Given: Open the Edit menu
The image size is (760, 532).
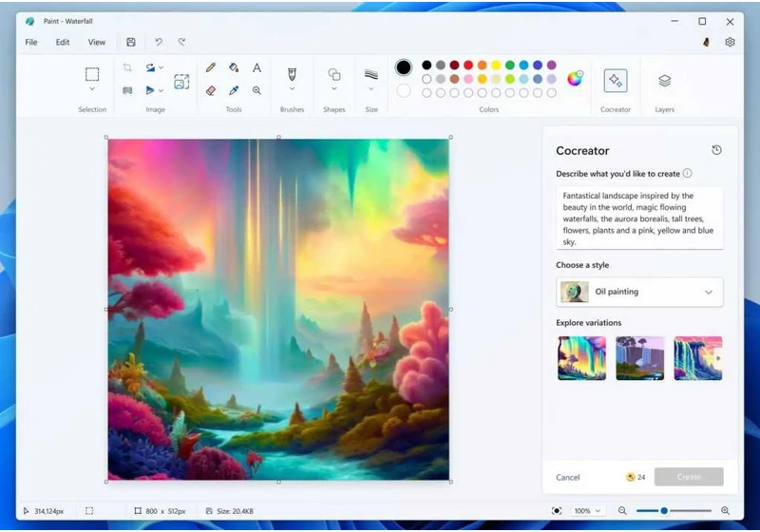Looking at the screenshot, I should click(x=63, y=42).
